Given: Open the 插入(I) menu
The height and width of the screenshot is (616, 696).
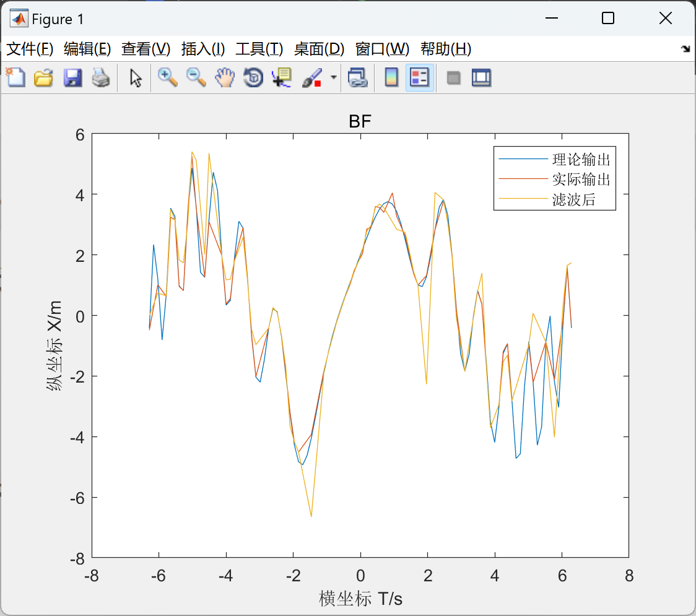Looking at the screenshot, I should 203,49.
